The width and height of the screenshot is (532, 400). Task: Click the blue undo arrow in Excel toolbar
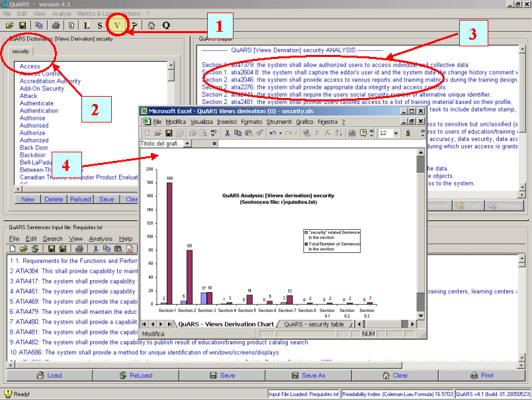273,133
